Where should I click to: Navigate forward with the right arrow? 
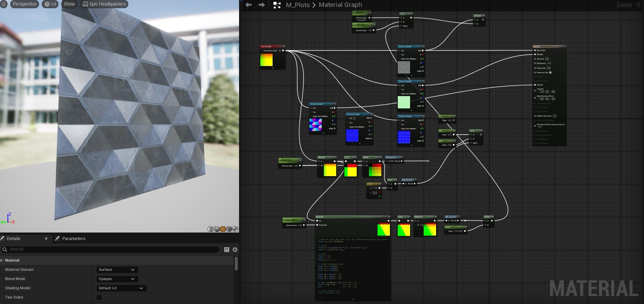pyautogui.click(x=262, y=5)
